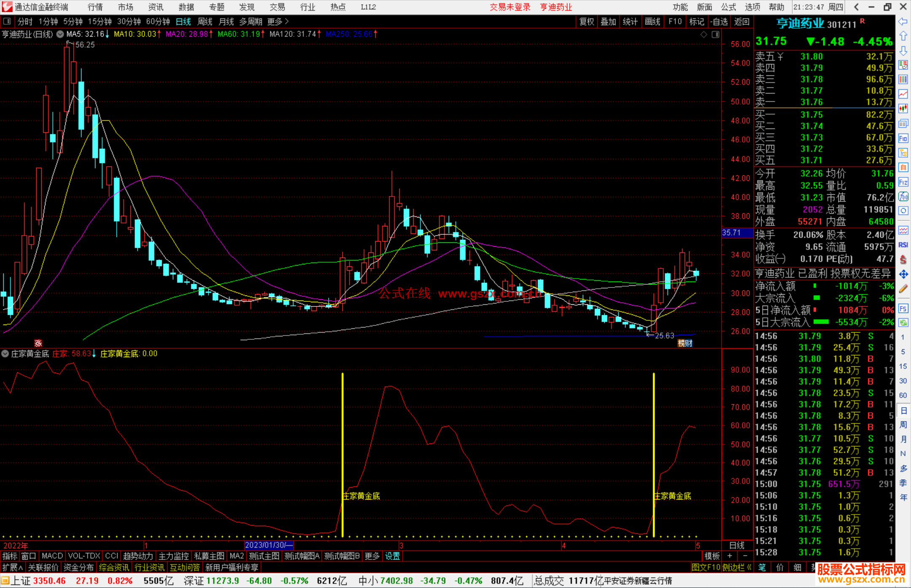
Task: Toggle the panel layout icon left of 分时
Action: [x=7, y=21]
